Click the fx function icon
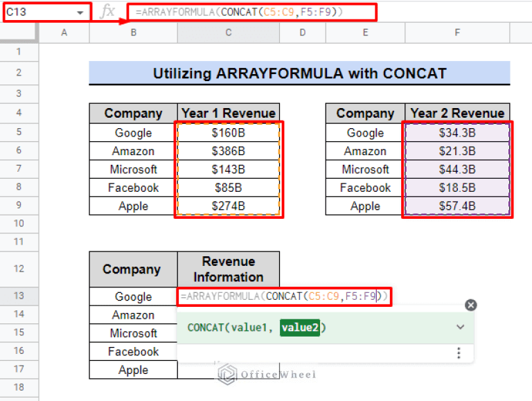The image size is (532, 401). 108,12
